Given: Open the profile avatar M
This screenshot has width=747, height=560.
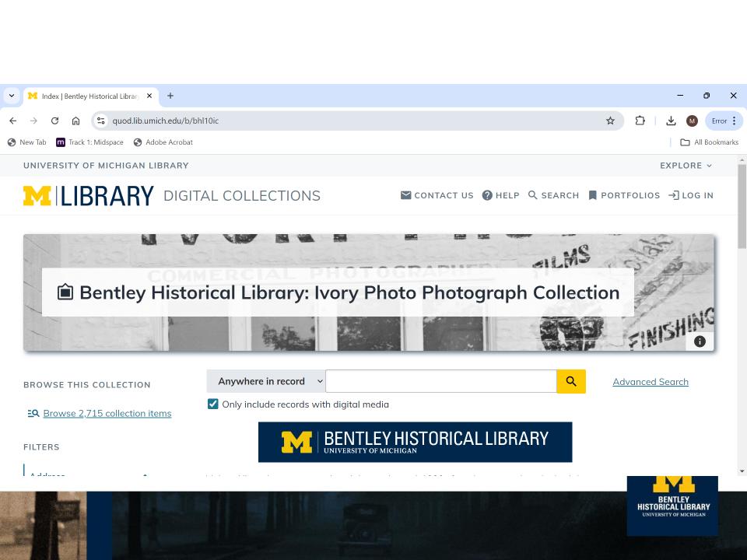Looking at the screenshot, I should (x=692, y=121).
